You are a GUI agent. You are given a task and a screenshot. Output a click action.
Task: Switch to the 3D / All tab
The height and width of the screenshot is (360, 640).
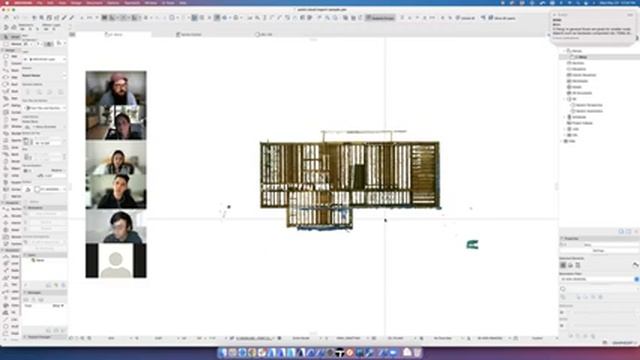click(x=263, y=35)
